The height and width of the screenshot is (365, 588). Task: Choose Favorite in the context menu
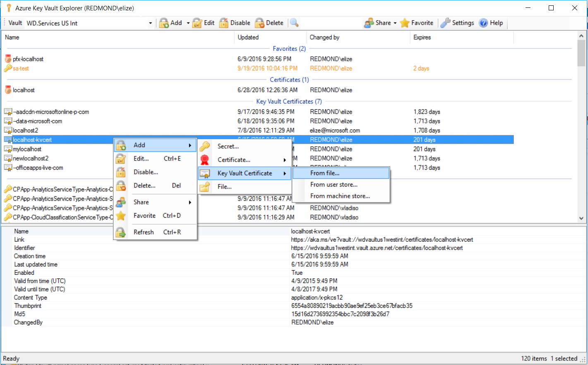click(x=155, y=216)
